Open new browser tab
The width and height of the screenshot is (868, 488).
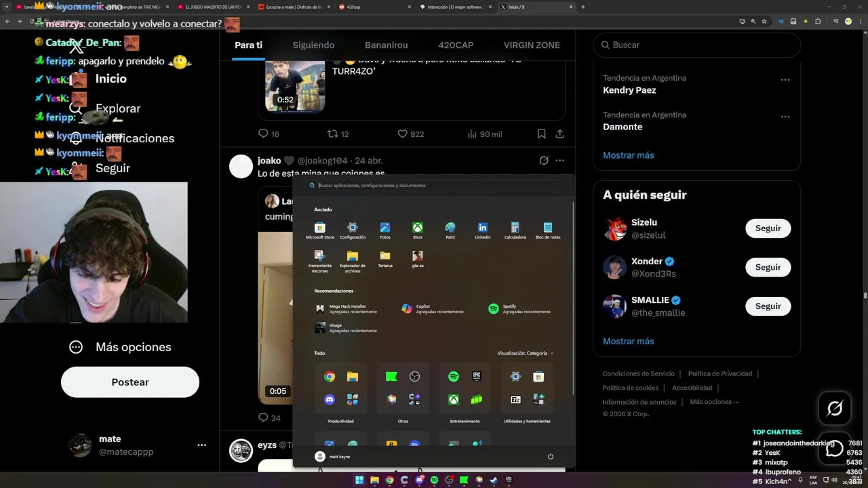(583, 7)
